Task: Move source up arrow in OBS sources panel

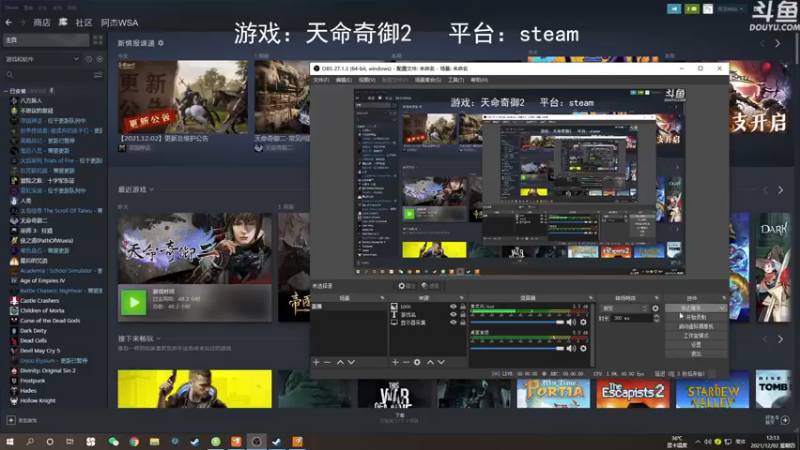Action: point(430,362)
